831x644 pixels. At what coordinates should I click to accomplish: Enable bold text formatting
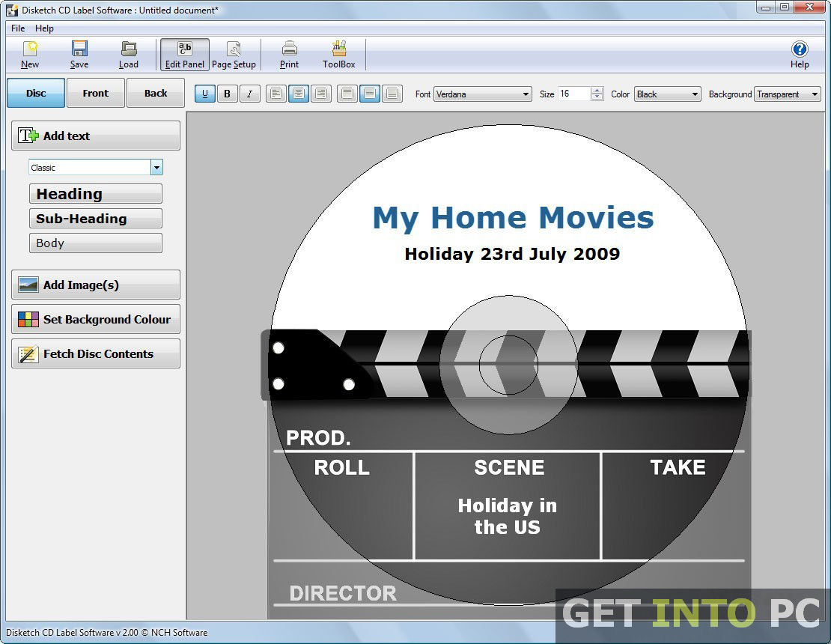click(227, 94)
